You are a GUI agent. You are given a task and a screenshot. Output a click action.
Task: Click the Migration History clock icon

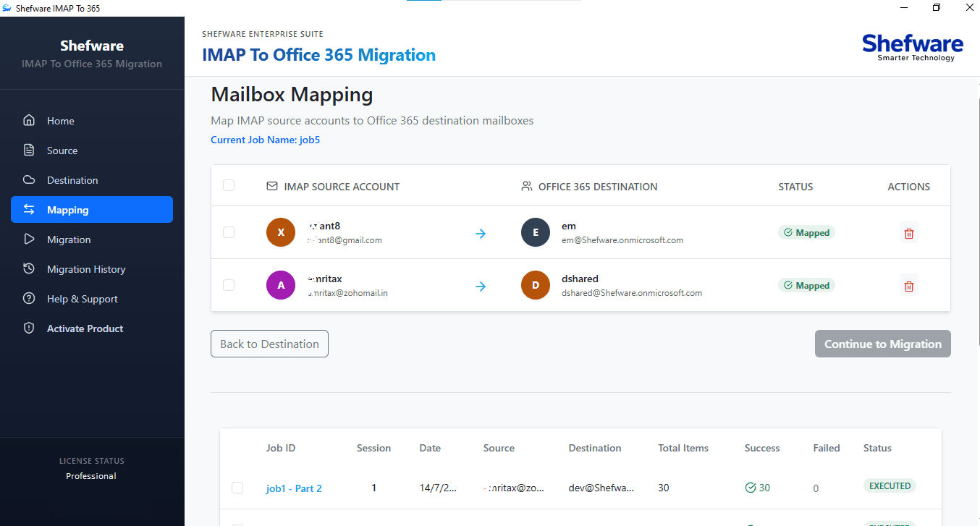coord(29,268)
